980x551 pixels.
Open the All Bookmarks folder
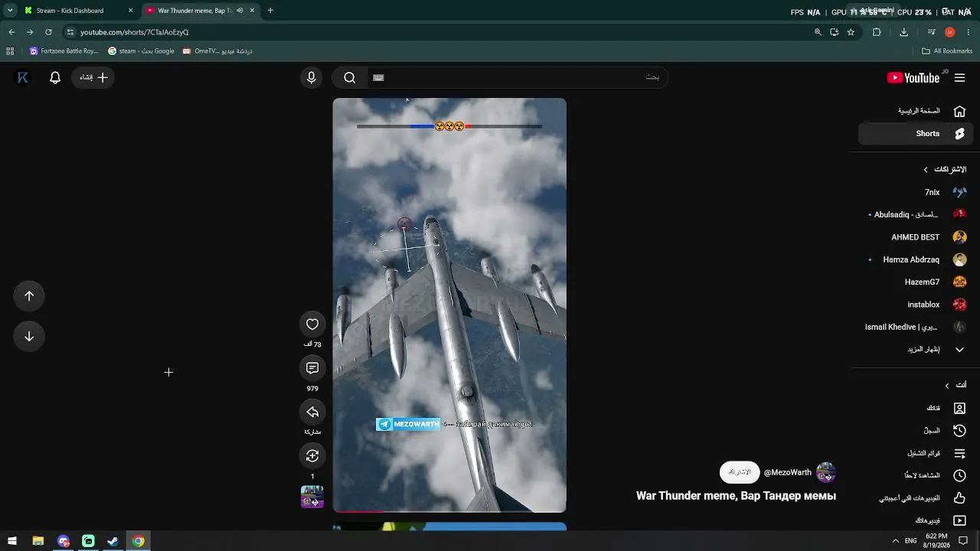(x=947, y=51)
